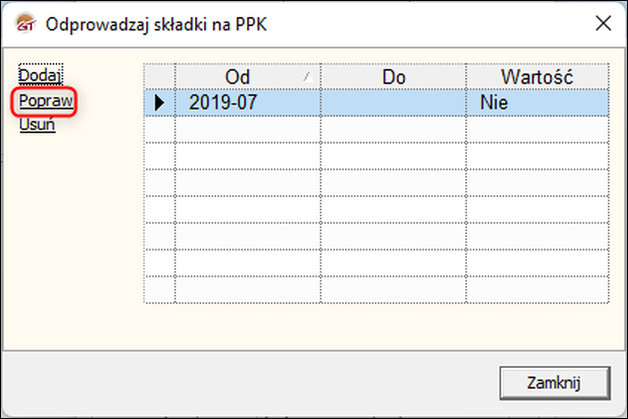The width and height of the screenshot is (628, 419).
Task: Click the Wartość column header
Action: click(537, 77)
